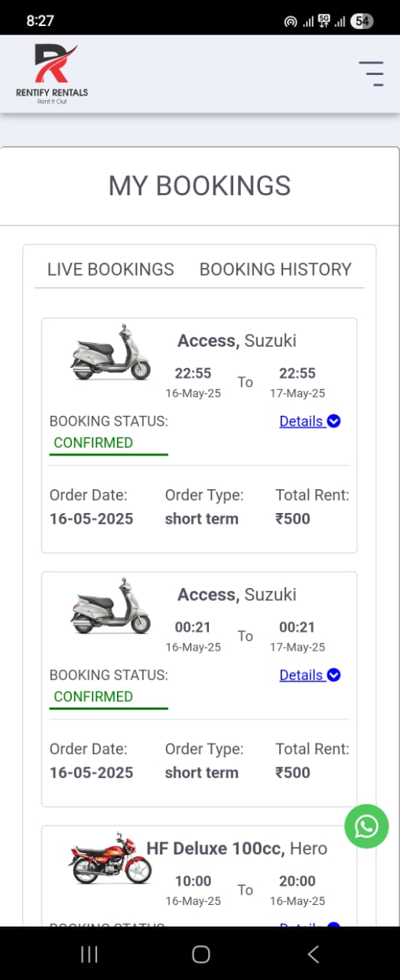The width and height of the screenshot is (400, 980).
Task: Open the hamburger menu icon
Action: [372, 73]
